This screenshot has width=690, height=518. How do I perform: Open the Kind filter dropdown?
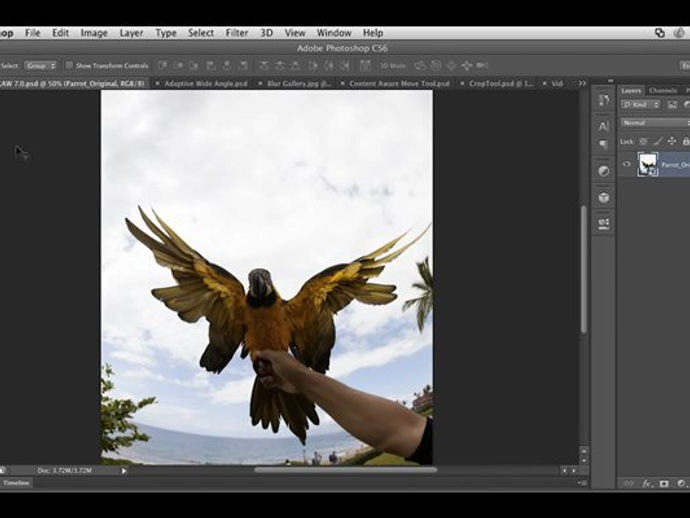(x=641, y=105)
